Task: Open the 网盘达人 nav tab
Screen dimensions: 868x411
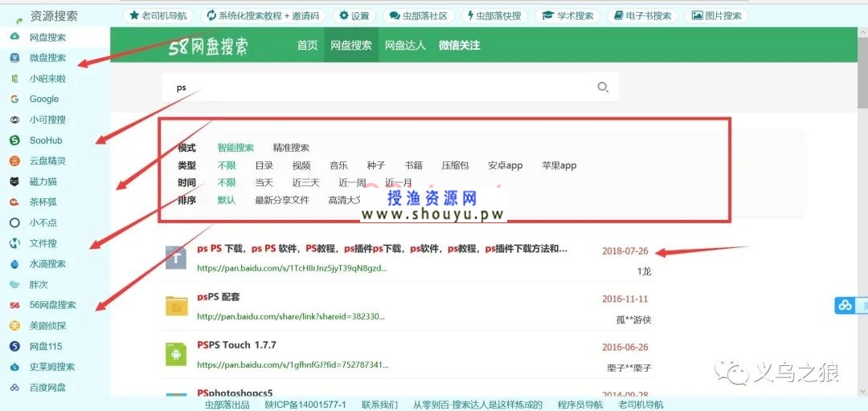Action: 405,46
